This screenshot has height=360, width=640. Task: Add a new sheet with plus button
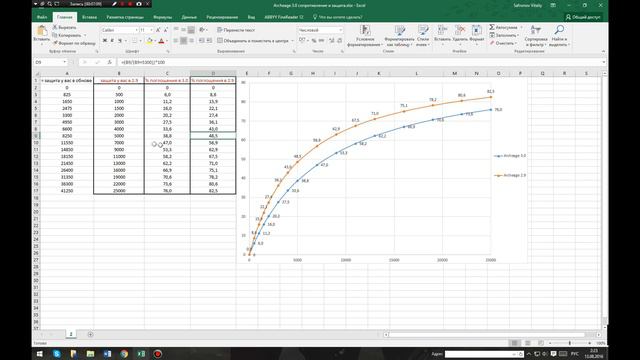[90, 334]
